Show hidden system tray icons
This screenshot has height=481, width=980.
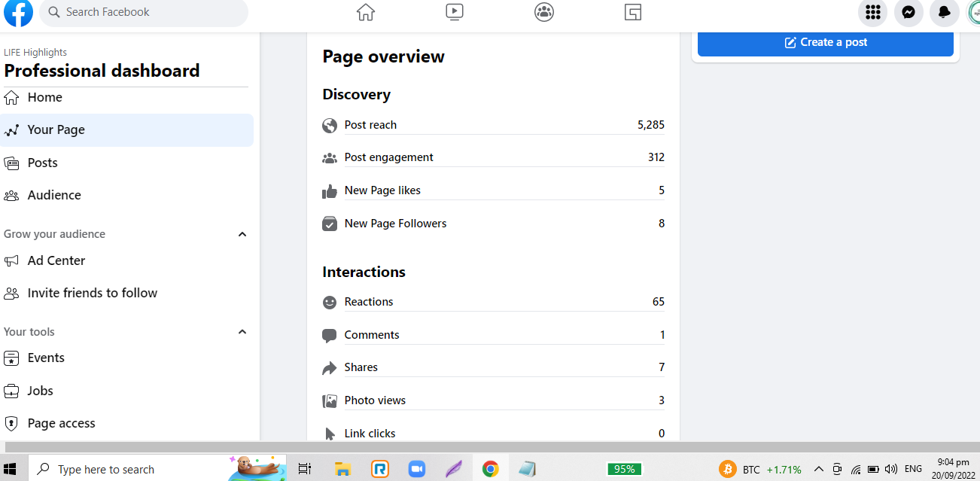tap(819, 469)
